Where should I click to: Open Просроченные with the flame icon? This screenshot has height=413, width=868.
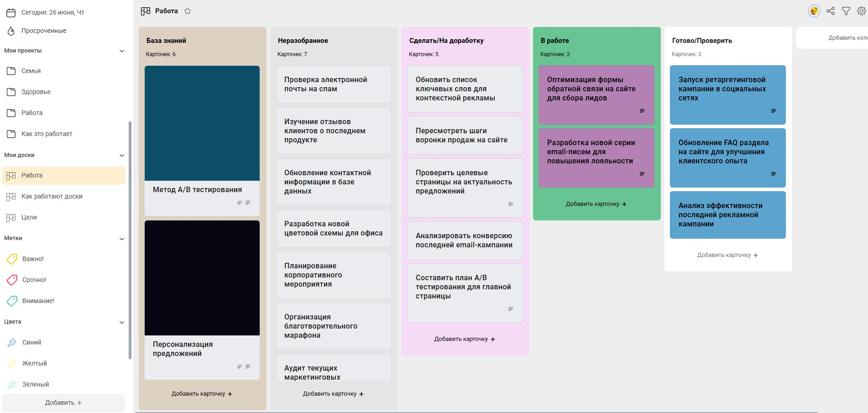pos(44,31)
